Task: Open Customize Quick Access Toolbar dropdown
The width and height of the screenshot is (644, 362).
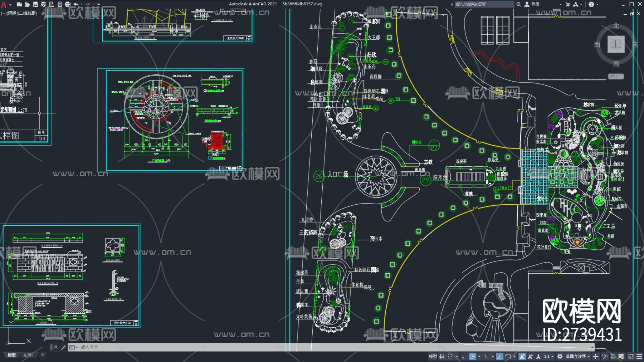Action: click(x=99, y=4)
